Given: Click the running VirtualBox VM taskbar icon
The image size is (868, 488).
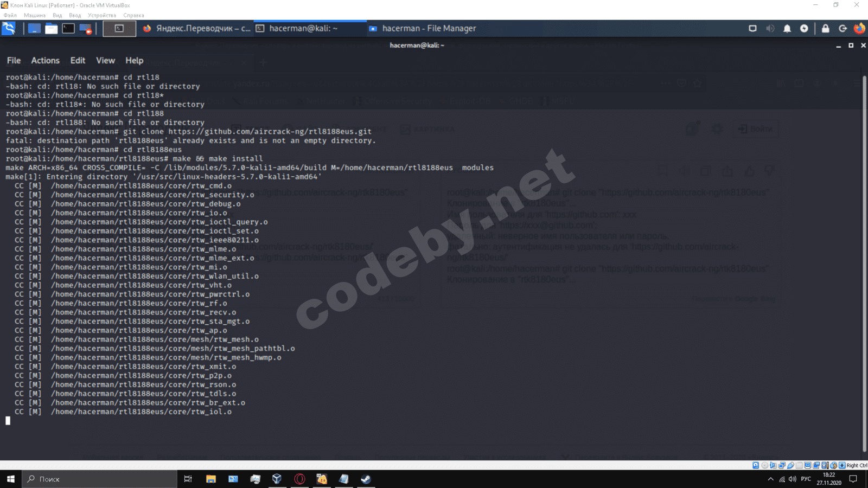Looking at the screenshot, I should pyautogui.click(x=322, y=479).
